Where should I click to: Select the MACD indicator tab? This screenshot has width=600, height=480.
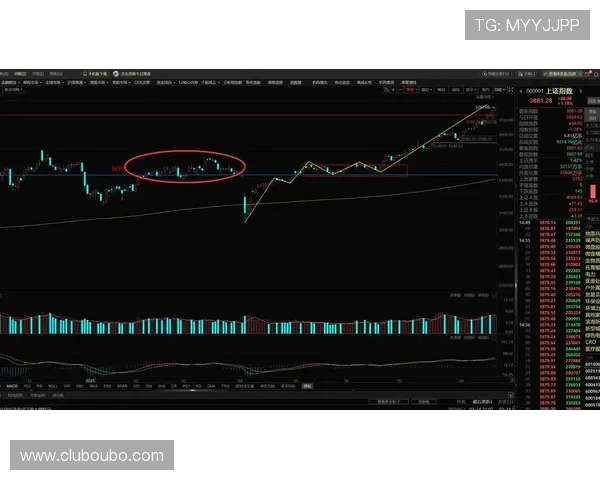tap(13, 385)
